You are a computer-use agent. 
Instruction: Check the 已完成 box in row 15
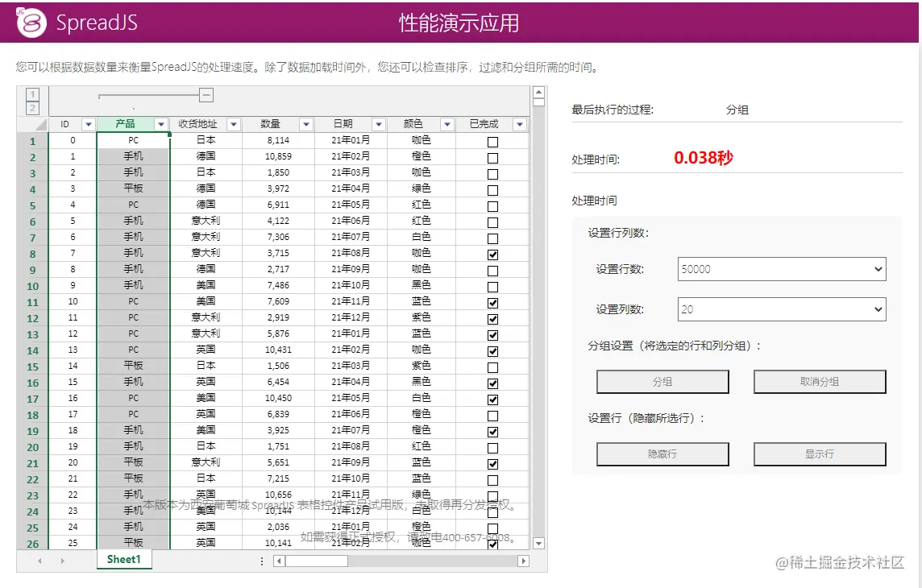[492, 367]
